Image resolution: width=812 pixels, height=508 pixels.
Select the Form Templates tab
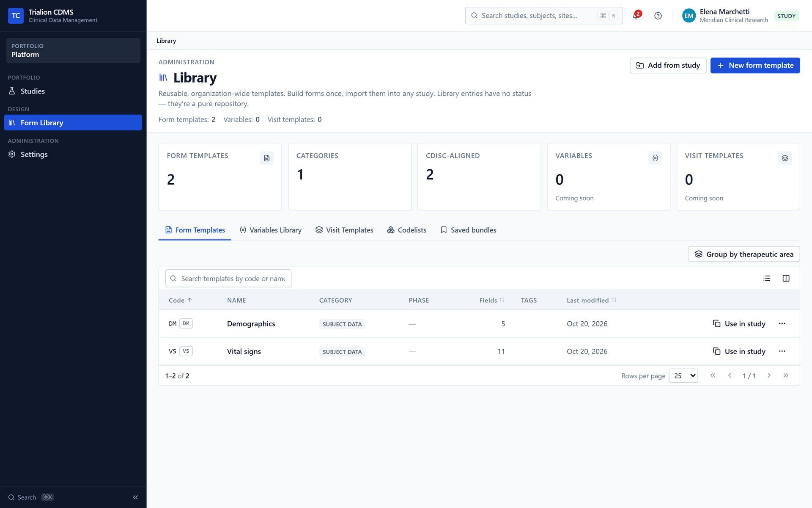pyautogui.click(x=195, y=230)
